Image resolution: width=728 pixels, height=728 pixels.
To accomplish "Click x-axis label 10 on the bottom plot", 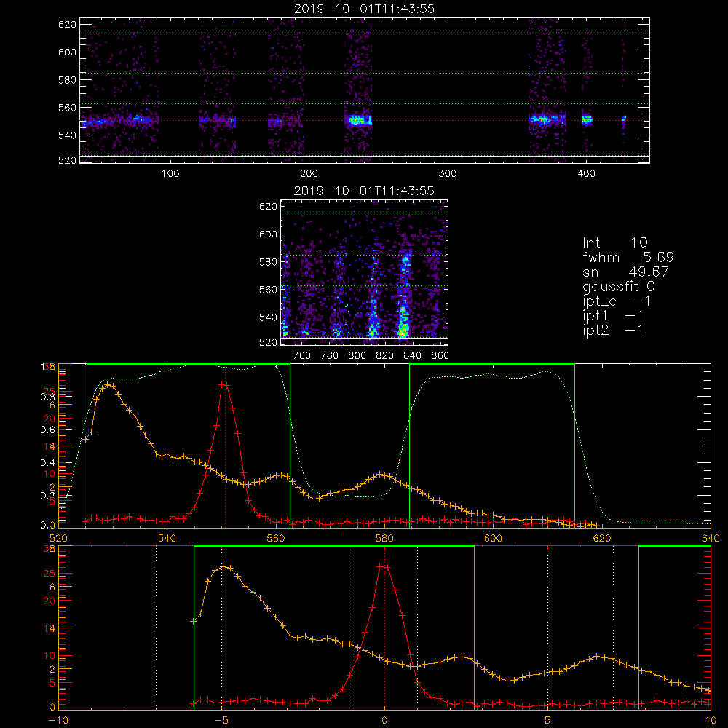I will pos(711,721).
